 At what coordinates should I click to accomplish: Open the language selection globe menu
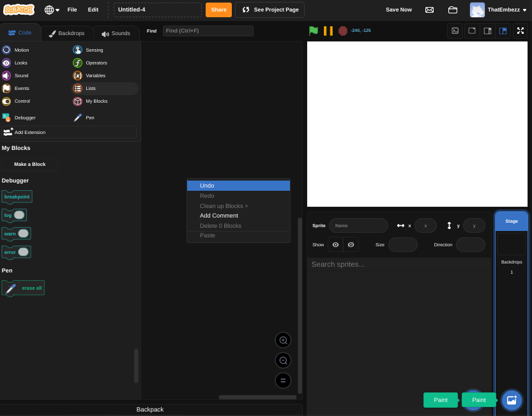(50, 10)
